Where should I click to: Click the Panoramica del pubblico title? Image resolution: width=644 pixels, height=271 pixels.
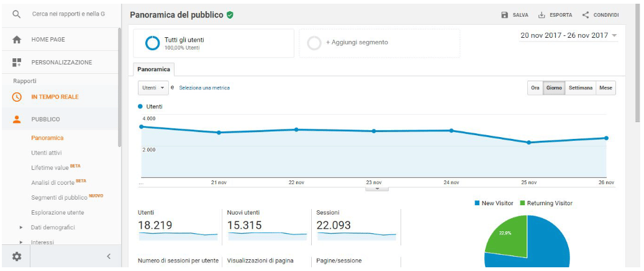(x=176, y=15)
